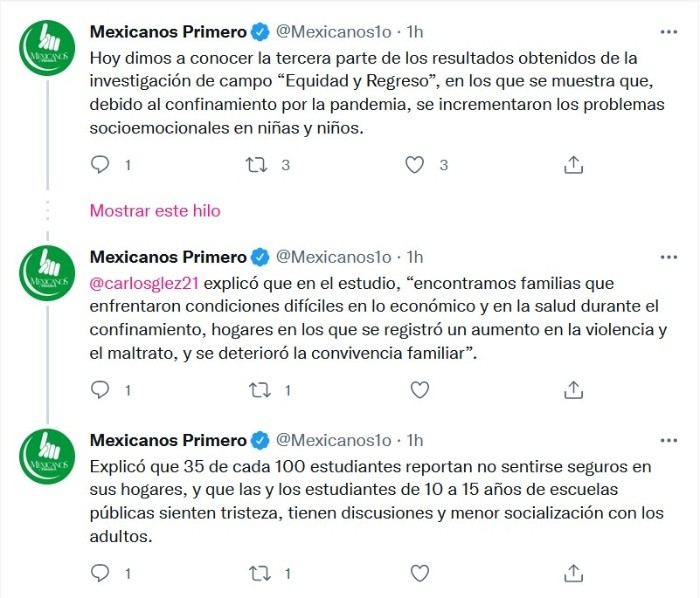Viewport: 700px width, 598px height.
Task: Retweet the tweet mentioning @carlosglez21
Action: click(x=257, y=389)
